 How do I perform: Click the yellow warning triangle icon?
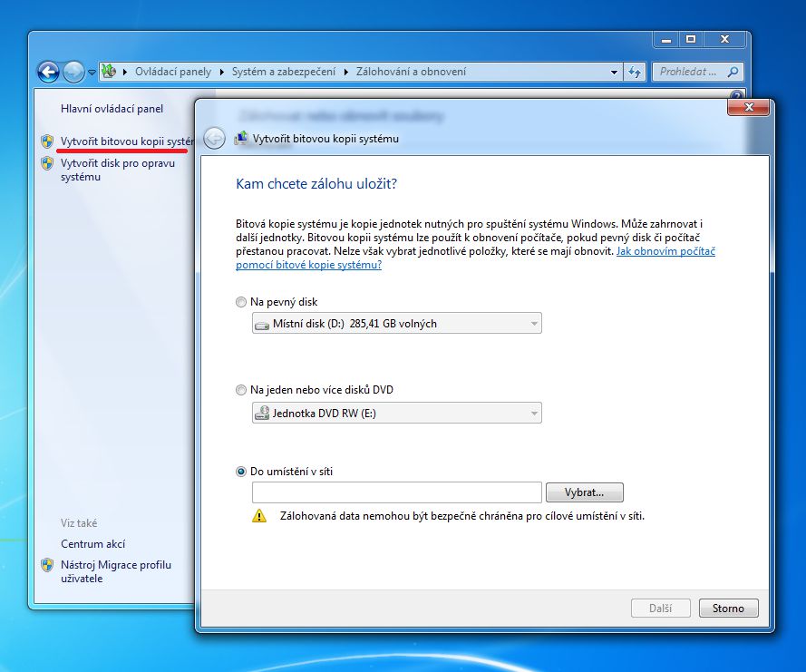pyautogui.click(x=259, y=516)
